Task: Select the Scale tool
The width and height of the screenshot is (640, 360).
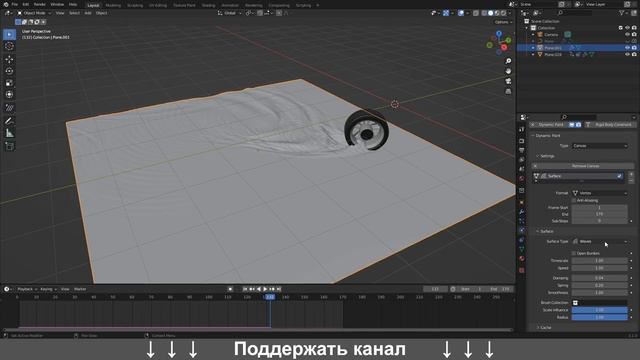Action: (x=9, y=83)
